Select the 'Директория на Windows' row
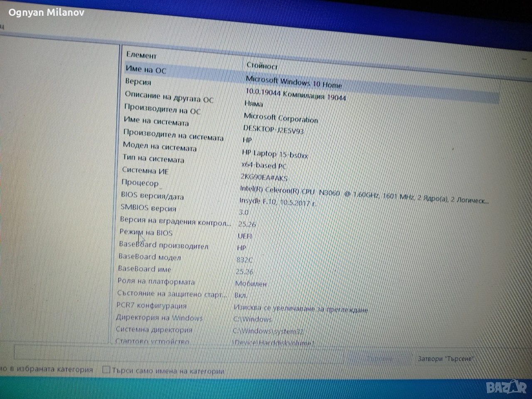Viewport: 532px width, 399px height. coord(159,318)
